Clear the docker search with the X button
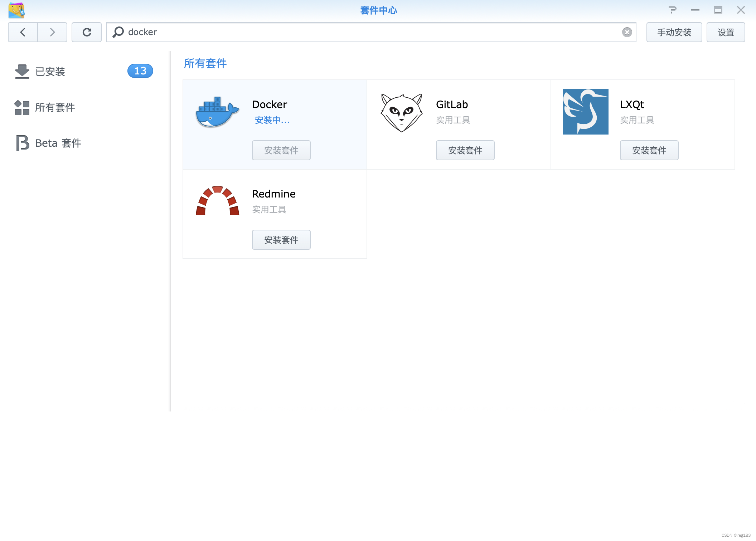 pos(627,32)
